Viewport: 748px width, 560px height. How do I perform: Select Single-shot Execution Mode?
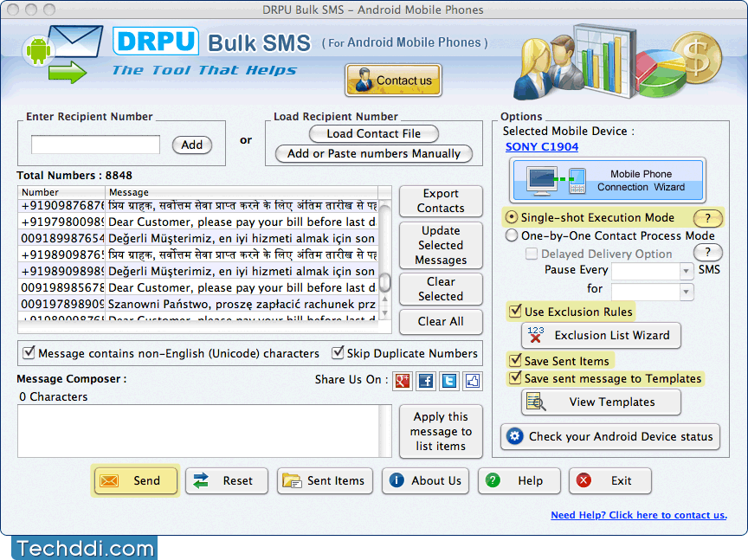tap(511, 217)
